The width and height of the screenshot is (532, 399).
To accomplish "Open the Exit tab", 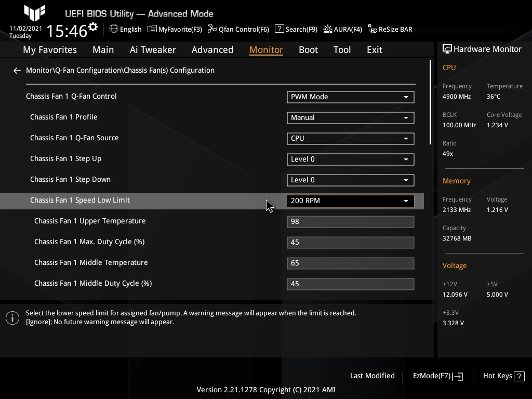I will coord(375,50).
